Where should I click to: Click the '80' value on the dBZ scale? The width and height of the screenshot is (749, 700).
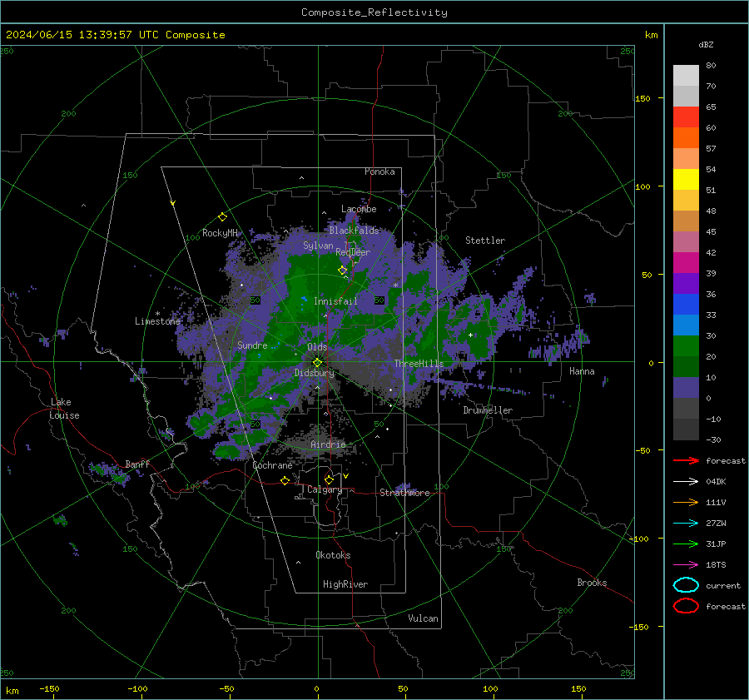tap(712, 66)
